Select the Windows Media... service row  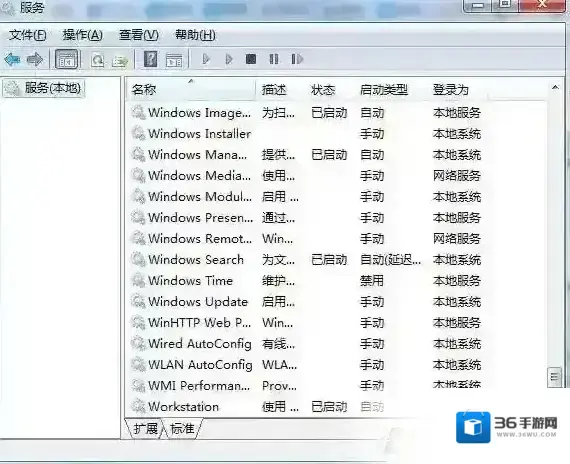(306, 176)
